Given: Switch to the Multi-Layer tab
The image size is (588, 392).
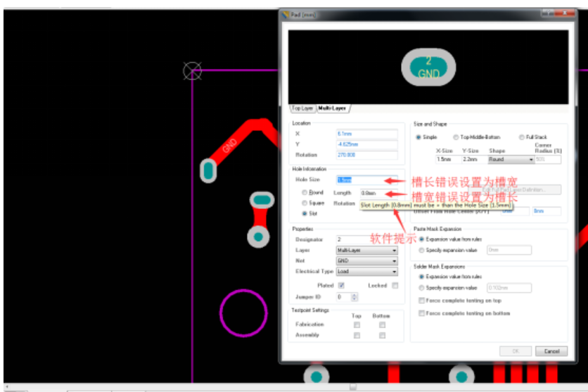Looking at the screenshot, I should [x=332, y=108].
